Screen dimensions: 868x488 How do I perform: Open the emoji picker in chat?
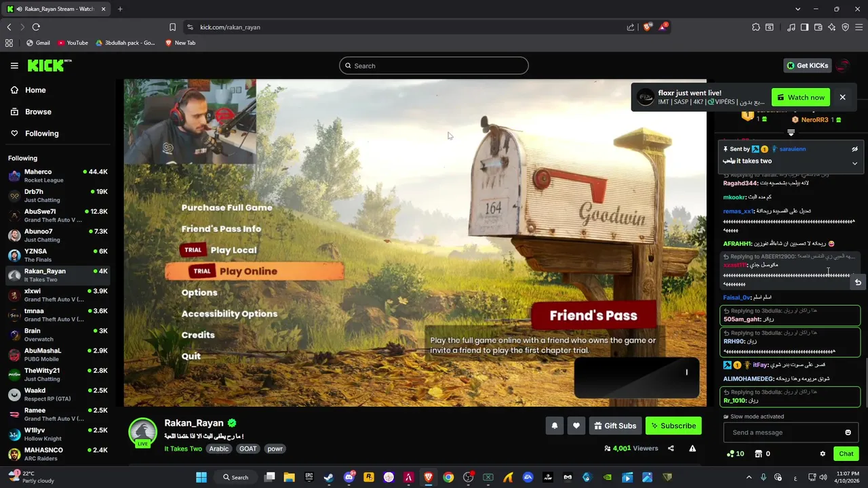(848, 432)
